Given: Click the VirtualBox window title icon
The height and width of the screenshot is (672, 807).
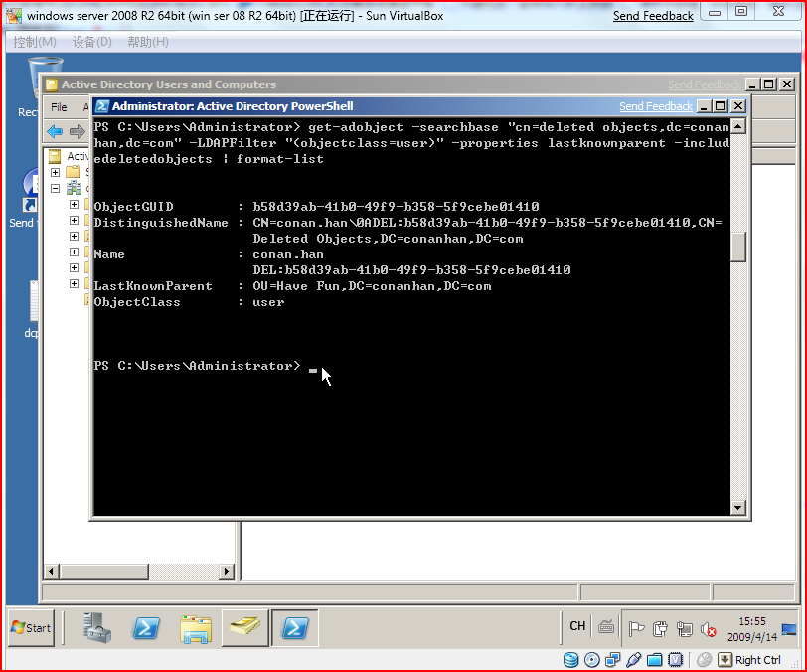Looking at the screenshot, I should (14, 16).
